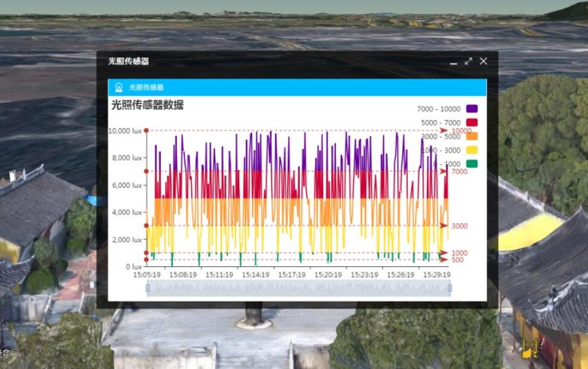Grab the right handle of the time zoom slider
Viewport: 588px width, 369px height.
click(x=450, y=288)
